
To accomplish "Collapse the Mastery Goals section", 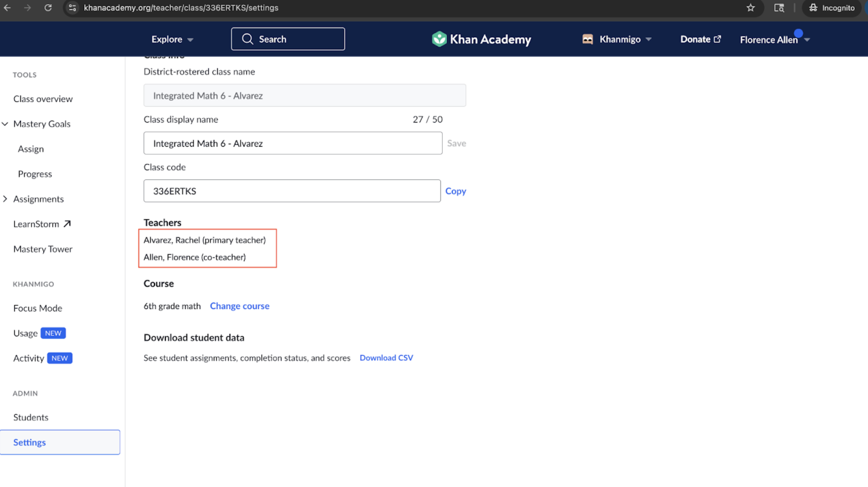I will click(5, 124).
